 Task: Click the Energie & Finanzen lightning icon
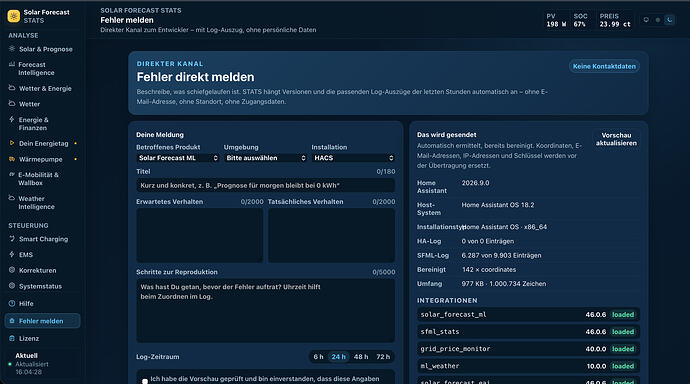point(12,119)
